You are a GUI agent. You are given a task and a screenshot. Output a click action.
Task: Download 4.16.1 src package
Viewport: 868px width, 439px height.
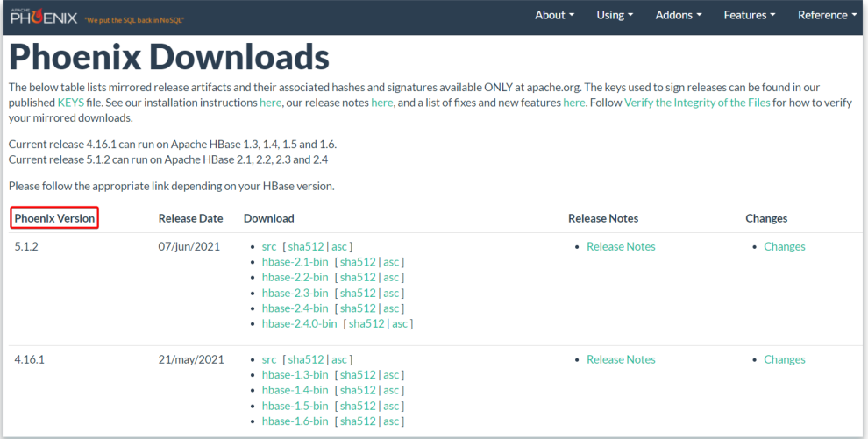click(x=269, y=359)
